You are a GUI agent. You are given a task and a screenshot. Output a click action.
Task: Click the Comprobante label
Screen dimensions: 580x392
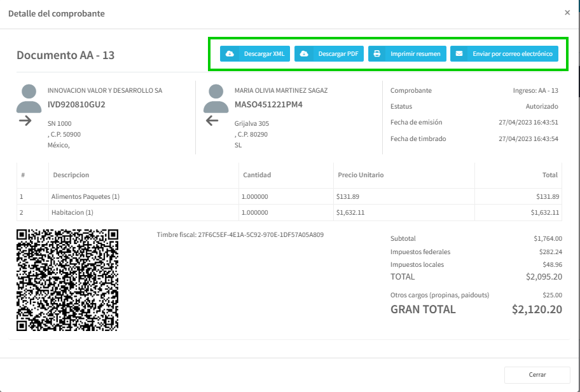[411, 90]
